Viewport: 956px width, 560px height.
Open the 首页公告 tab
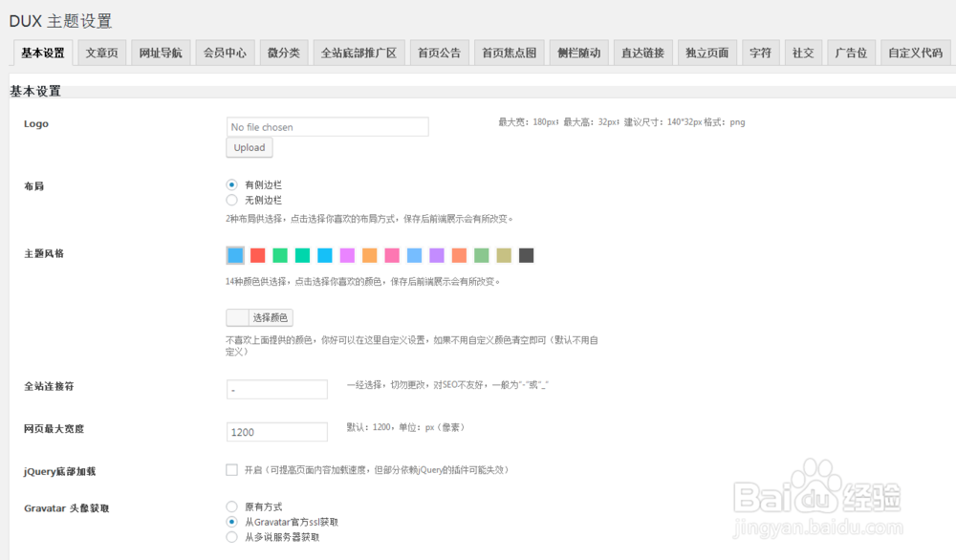click(439, 53)
